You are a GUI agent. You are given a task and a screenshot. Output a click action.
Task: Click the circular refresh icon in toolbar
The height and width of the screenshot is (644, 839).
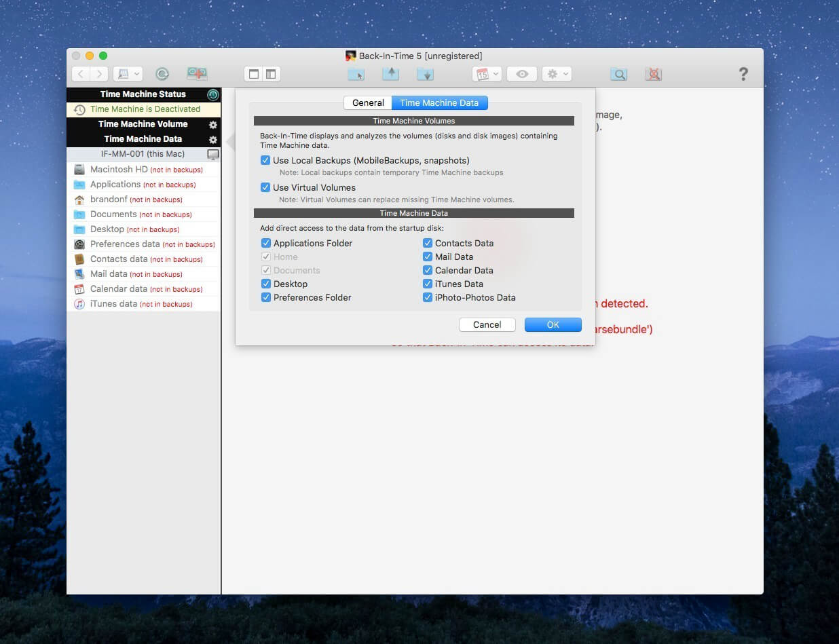162,74
